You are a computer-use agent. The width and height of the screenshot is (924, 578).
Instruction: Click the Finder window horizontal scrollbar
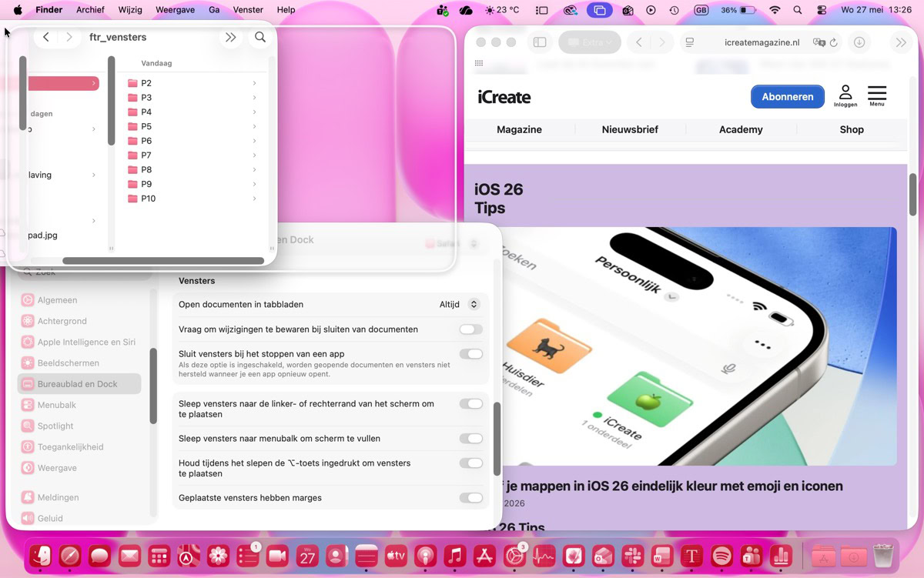coord(163,261)
